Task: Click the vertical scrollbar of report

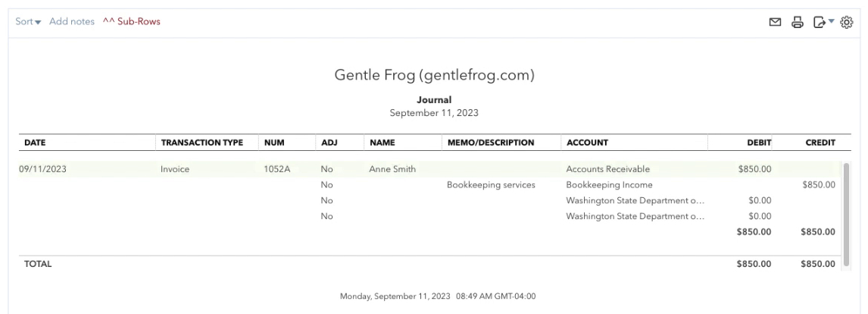Action: pos(846,216)
